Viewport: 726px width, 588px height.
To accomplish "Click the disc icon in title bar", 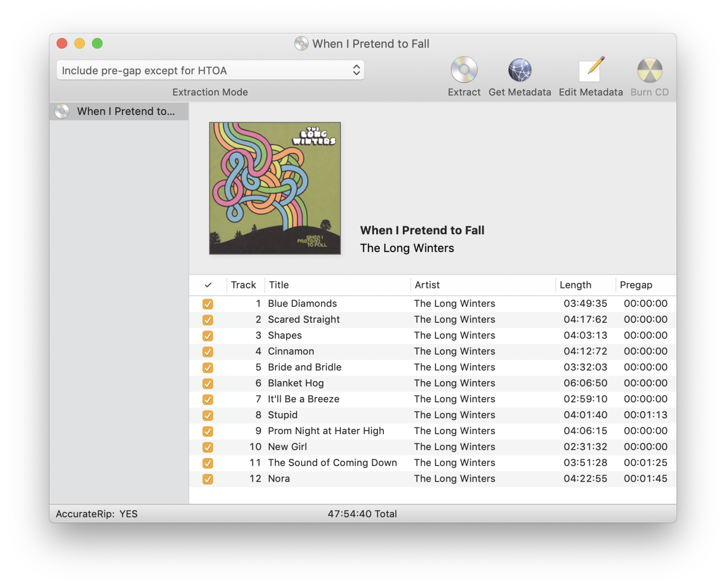I will pyautogui.click(x=301, y=44).
